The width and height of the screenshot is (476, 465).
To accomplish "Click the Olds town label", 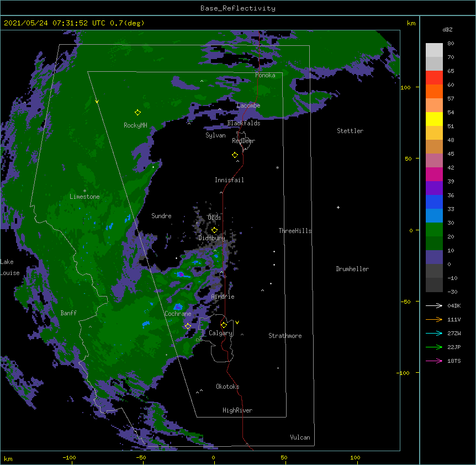I will click(x=214, y=218).
